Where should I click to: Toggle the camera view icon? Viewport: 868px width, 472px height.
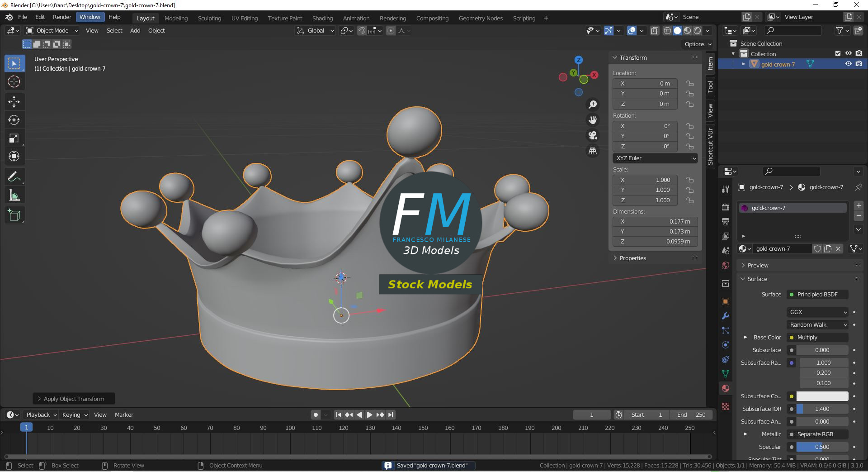pos(592,135)
